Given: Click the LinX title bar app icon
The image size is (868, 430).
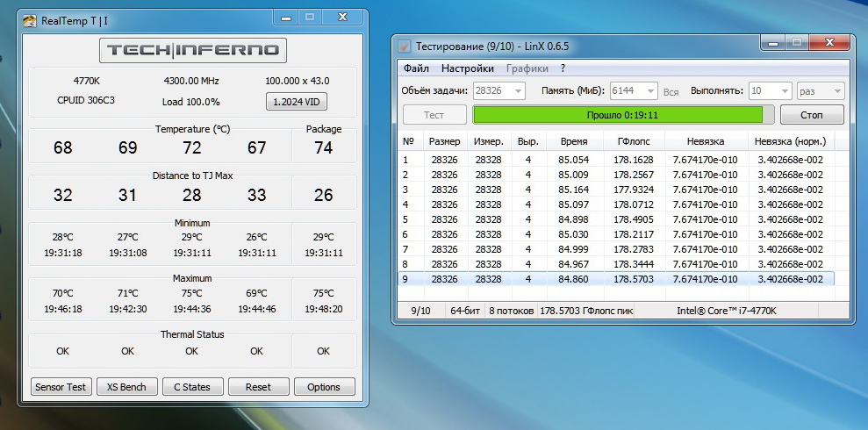Looking at the screenshot, I should point(405,46).
